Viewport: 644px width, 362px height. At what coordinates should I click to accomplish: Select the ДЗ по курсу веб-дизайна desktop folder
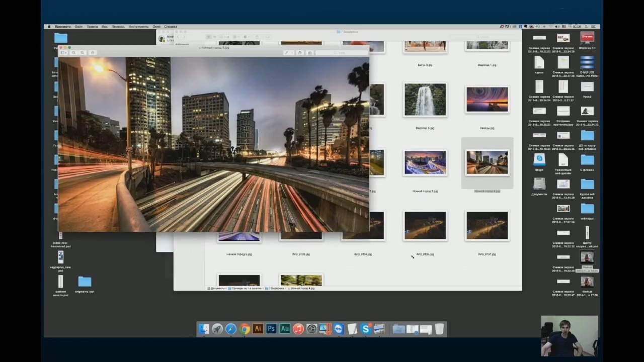click(587, 135)
